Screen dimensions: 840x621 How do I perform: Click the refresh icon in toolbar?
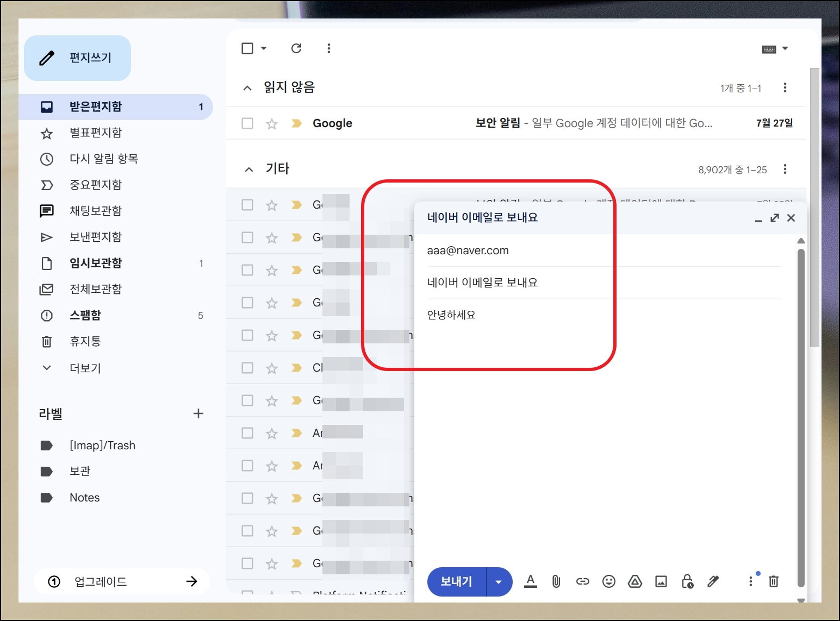[x=296, y=48]
